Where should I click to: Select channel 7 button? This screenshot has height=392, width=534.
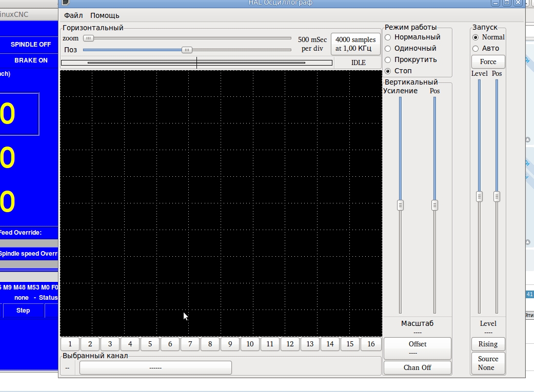tap(190, 344)
